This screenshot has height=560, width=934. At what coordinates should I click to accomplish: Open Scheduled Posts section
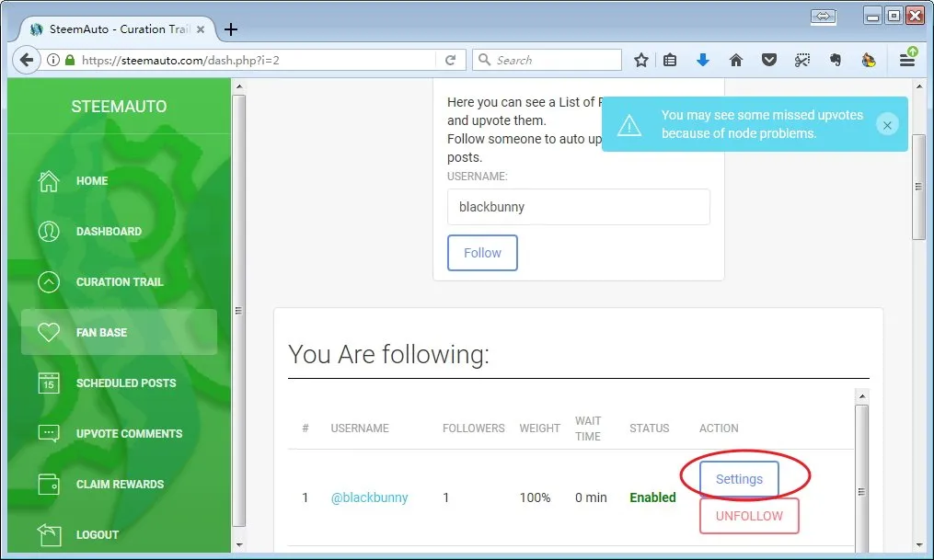119,383
